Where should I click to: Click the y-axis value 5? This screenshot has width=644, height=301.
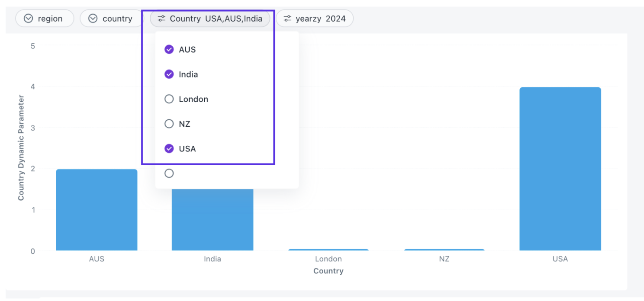coord(33,46)
